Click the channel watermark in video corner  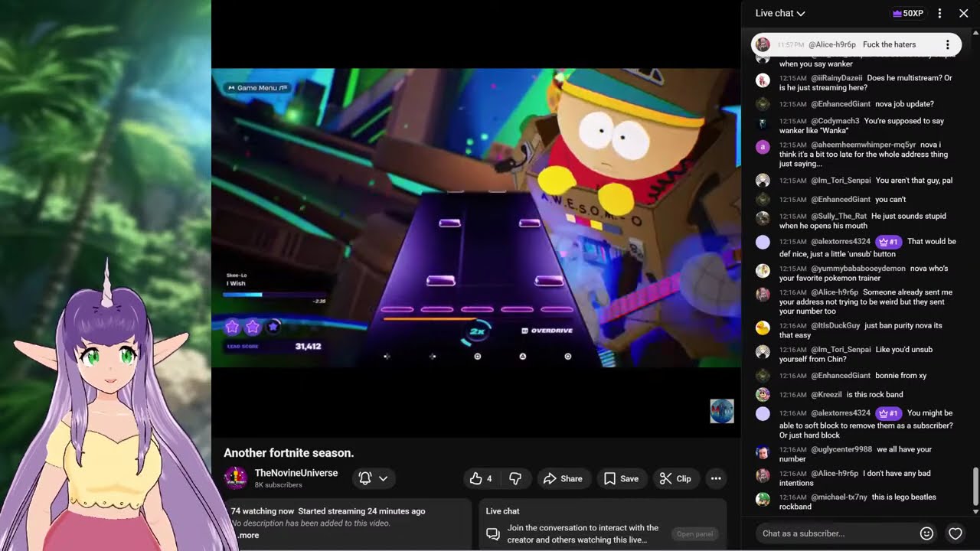pos(722,411)
